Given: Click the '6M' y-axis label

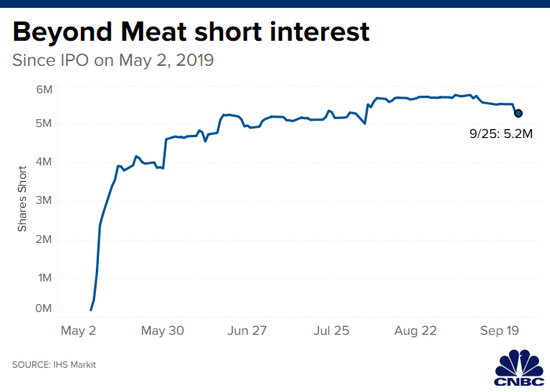Looking at the screenshot, I should [44, 89].
